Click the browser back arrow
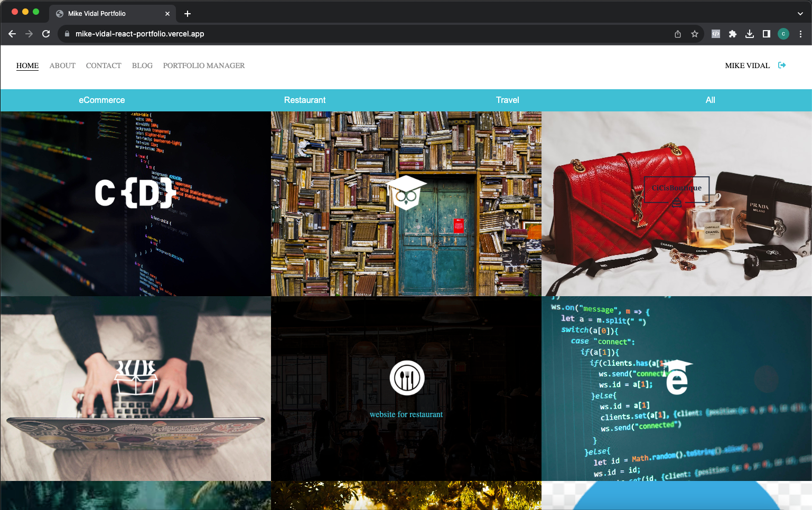812x510 pixels. (x=12, y=33)
